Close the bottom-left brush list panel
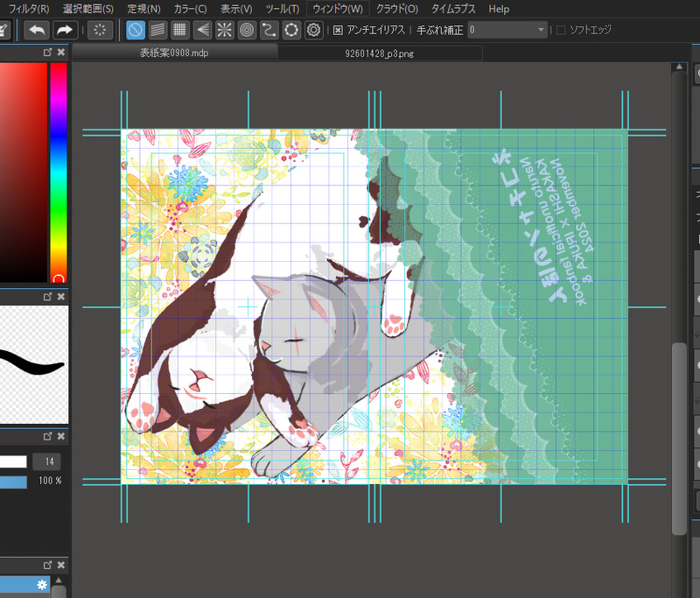 coord(61,565)
